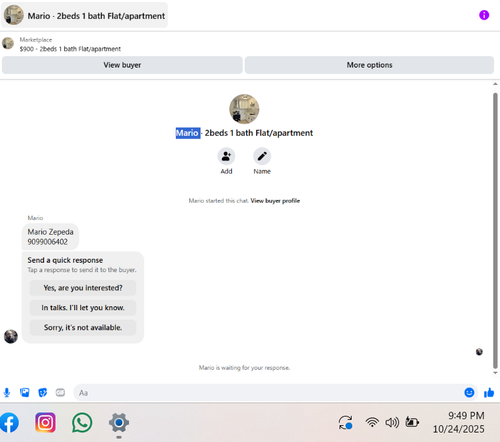Click the chat header title Mario 2beds
Viewport: 500px width, 442px height.
[x=96, y=16]
